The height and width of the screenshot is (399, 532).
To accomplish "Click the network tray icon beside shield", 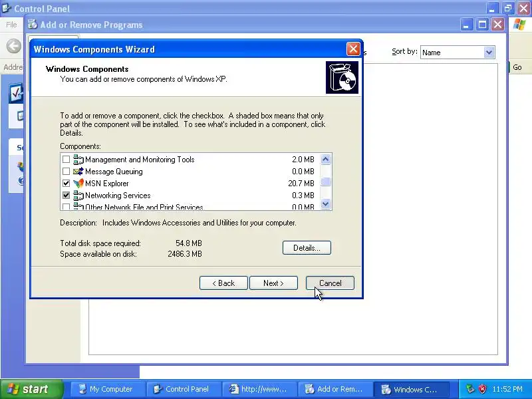I will 470,389.
